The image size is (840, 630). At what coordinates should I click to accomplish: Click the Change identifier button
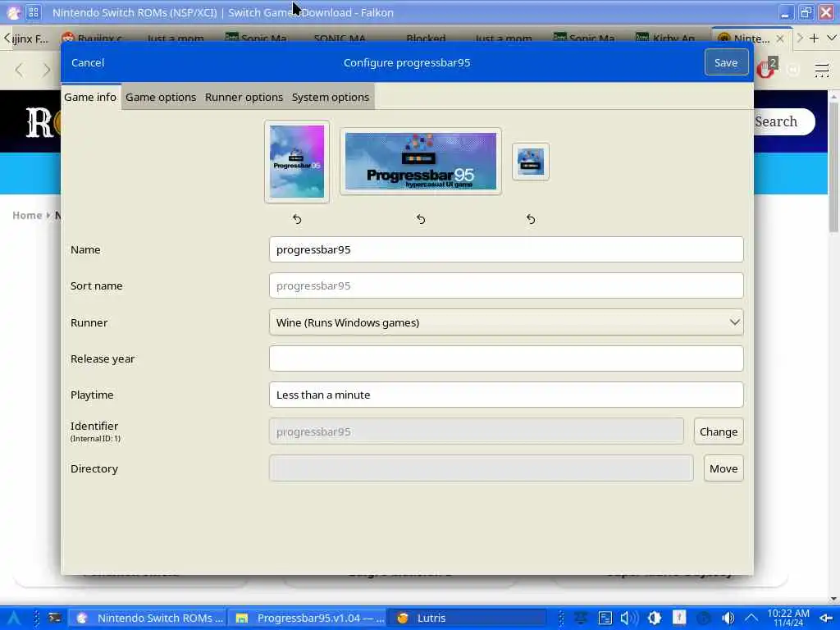719,431
